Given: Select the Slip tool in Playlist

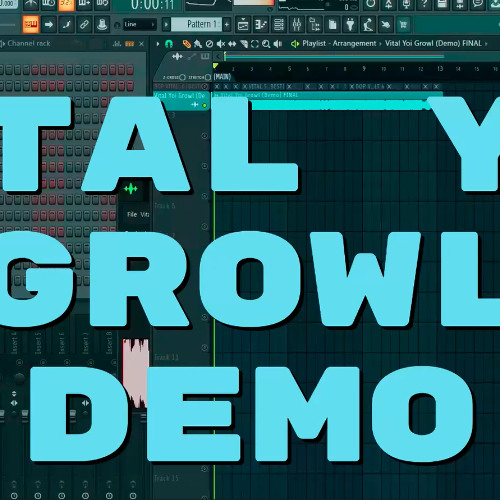Looking at the screenshot, I should click(232, 44).
